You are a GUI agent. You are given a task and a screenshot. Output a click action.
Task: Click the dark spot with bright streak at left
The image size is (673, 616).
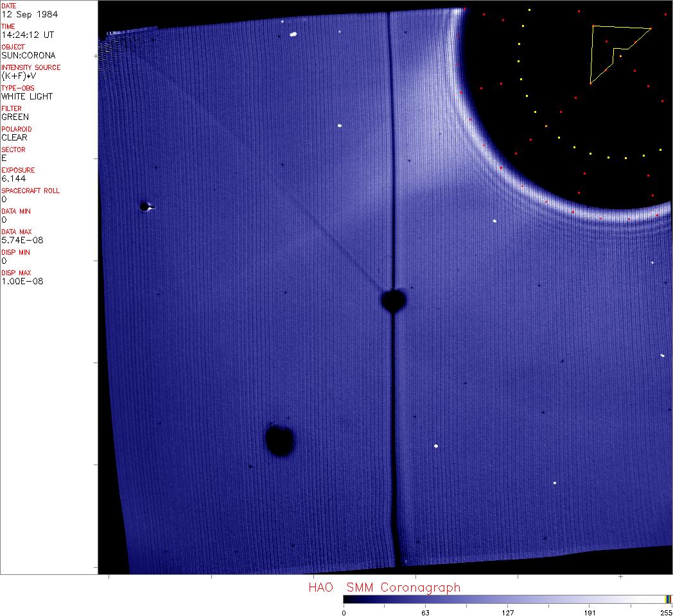[144, 207]
